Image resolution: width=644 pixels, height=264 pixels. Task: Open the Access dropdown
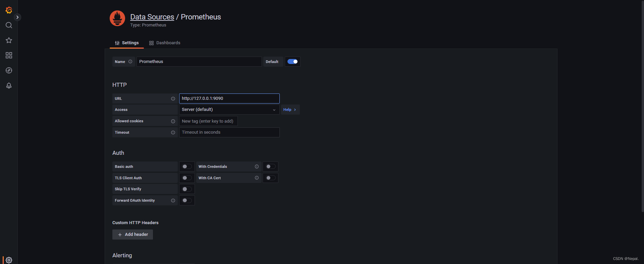point(229,110)
